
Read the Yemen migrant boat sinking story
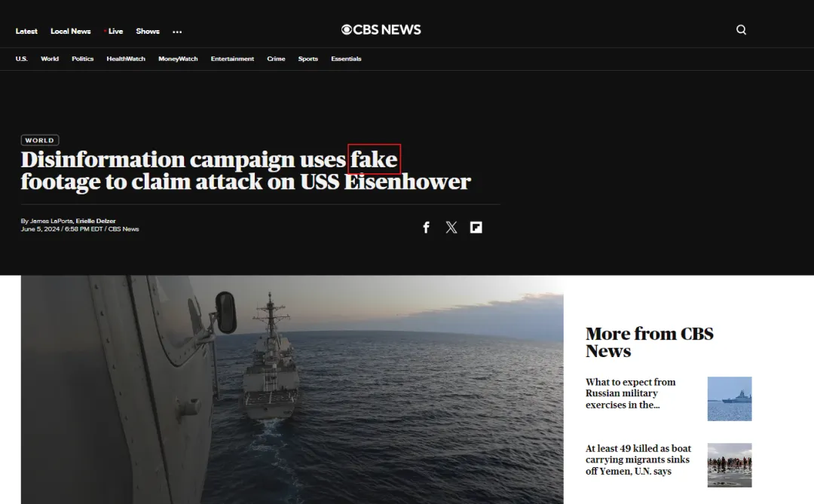pos(638,460)
